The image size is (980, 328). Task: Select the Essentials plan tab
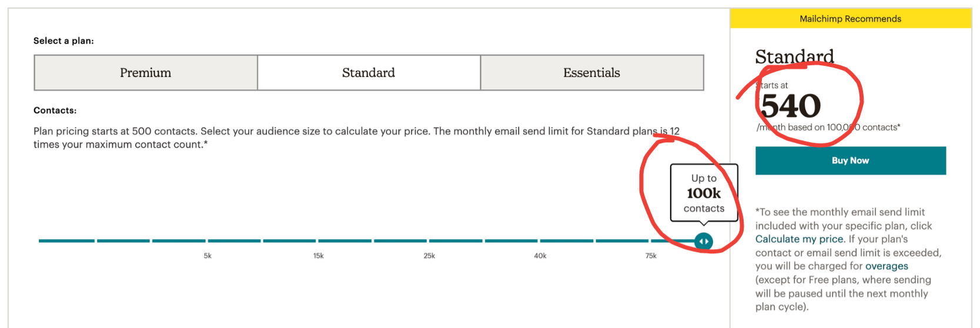click(x=592, y=73)
